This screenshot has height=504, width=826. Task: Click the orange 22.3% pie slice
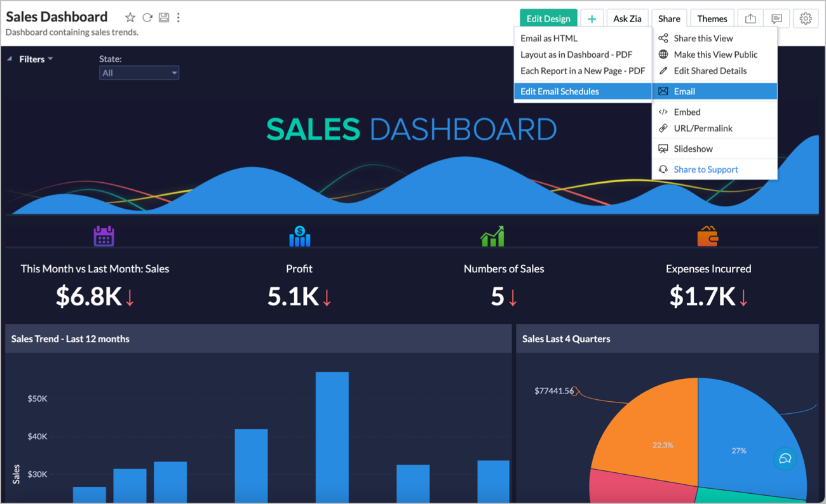click(648, 432)
